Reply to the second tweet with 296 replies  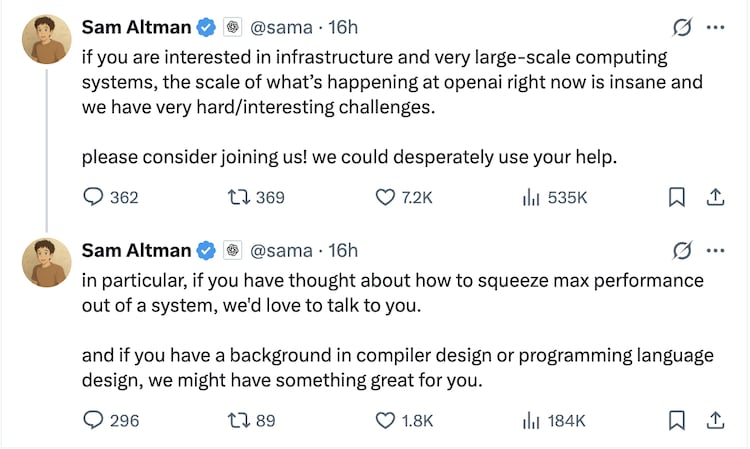pos(93,421)
